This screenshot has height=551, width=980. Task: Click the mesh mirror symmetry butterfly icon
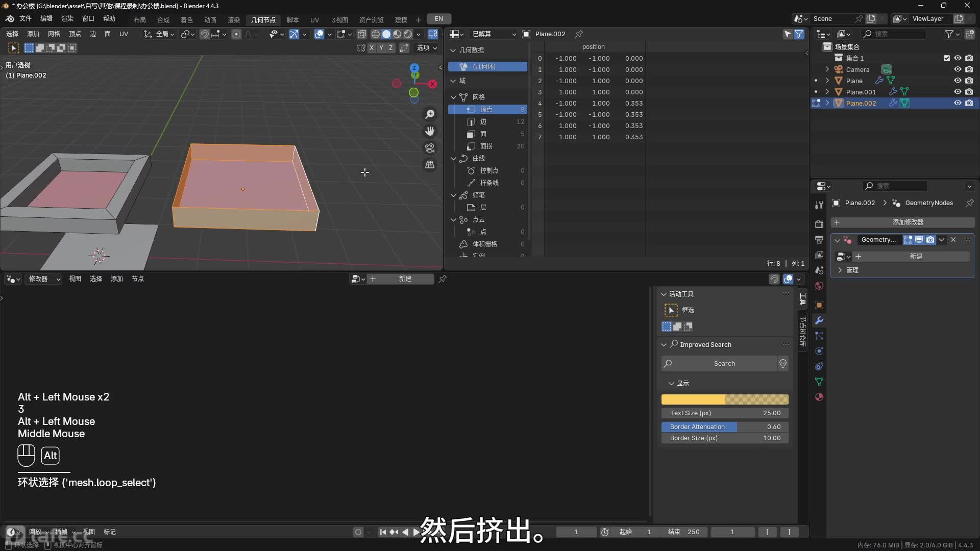pos(361,48)
